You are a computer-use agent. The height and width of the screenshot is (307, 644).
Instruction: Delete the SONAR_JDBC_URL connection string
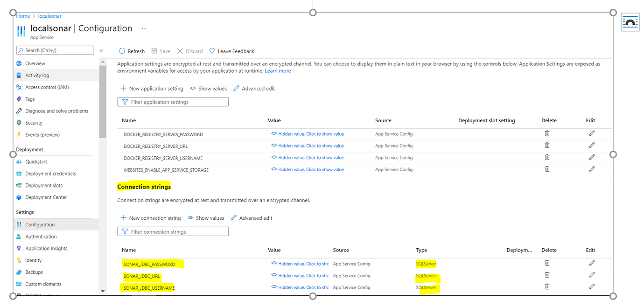point(547,275)
